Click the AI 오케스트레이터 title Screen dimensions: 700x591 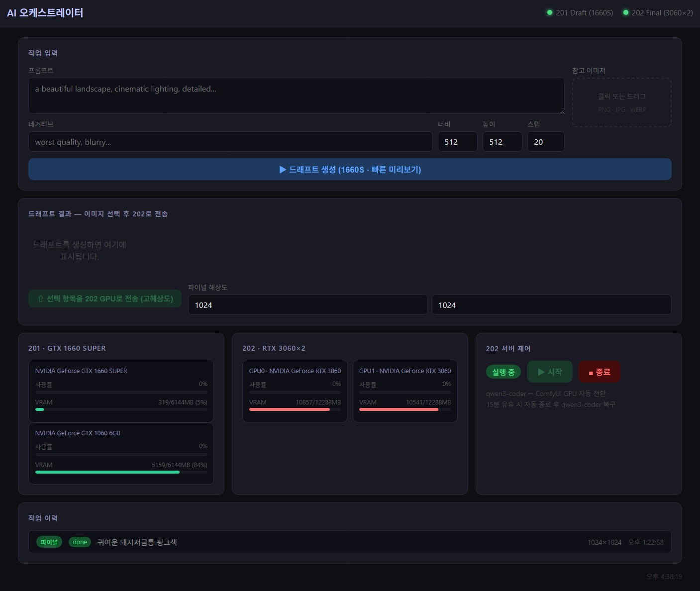pyautogui.click(x=45, y=13)
